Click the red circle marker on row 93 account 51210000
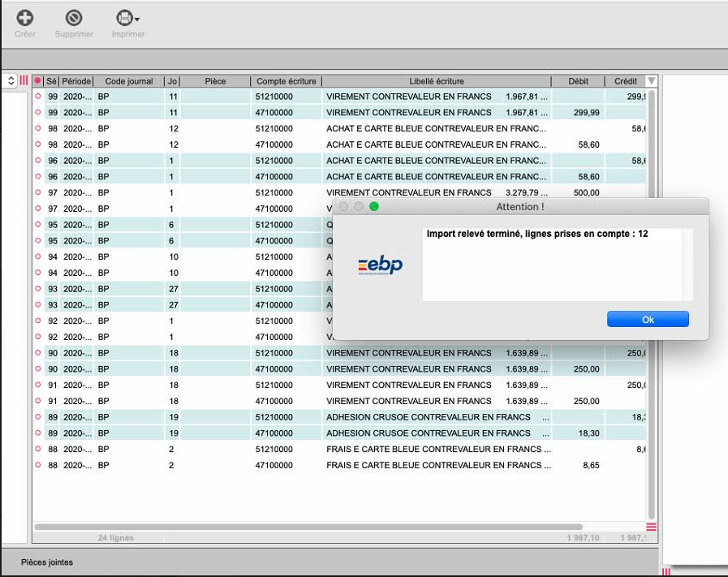The height and width of the screenshot is (577, 728). click(38, 288)
